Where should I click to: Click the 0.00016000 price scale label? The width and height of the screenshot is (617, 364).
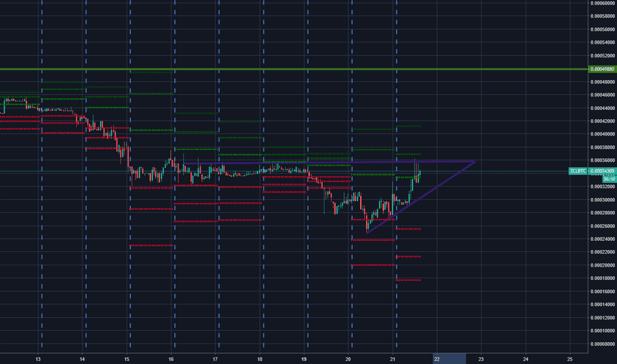click(x=603, y=291)
